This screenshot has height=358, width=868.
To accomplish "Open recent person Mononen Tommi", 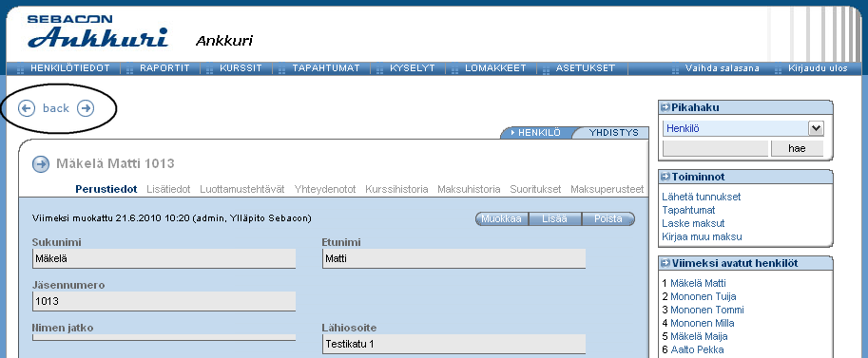I will 707,310.
